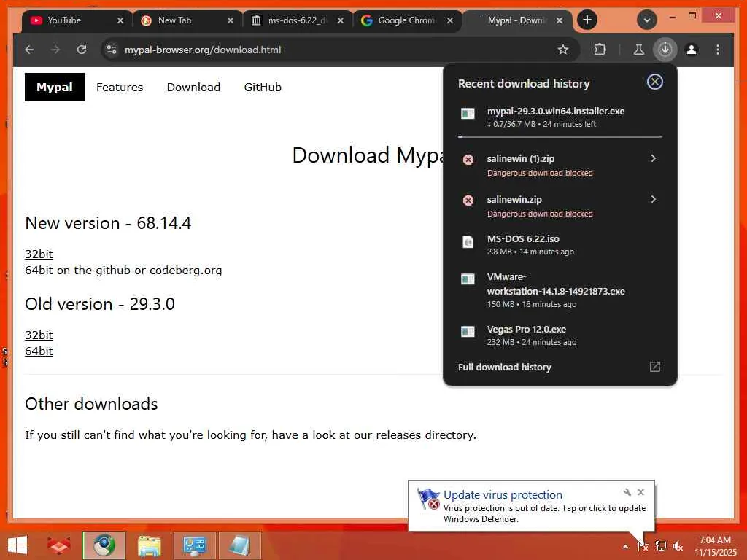Switch to the New Tab tab
Screen dimensions: 747x560
coord(181,20)
